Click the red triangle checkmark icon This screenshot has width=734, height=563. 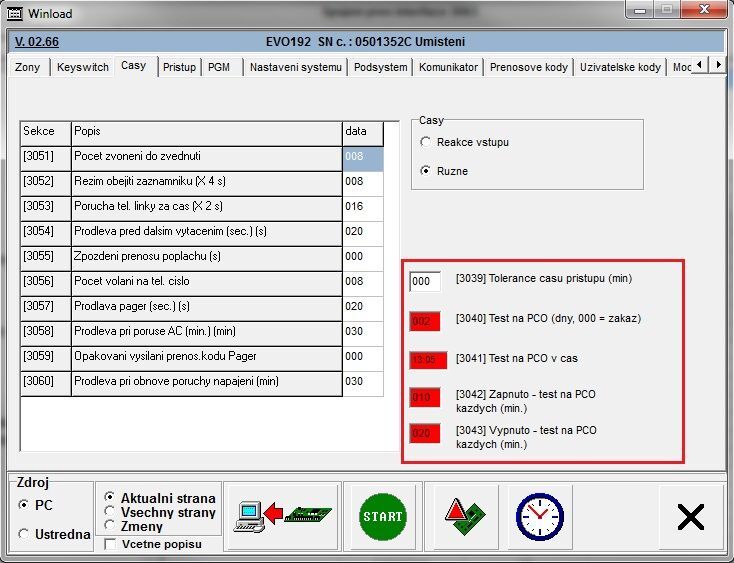pos(465,516)
